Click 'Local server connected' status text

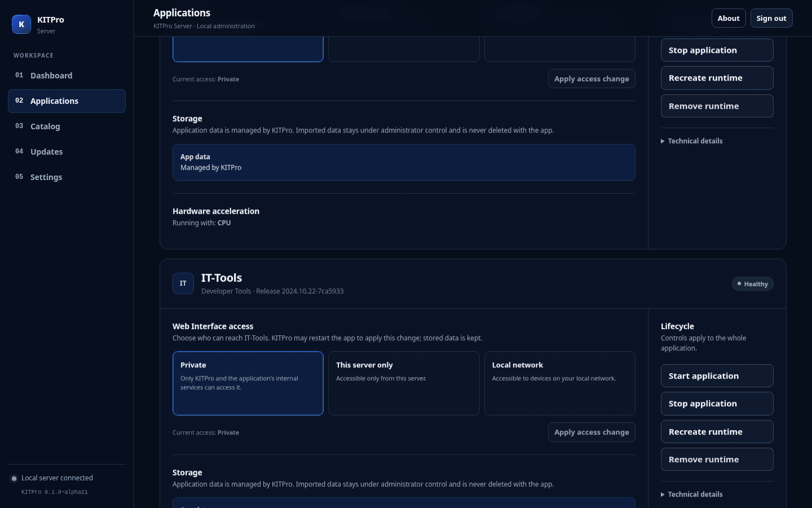pyautogui.click(x=57, y=478)
